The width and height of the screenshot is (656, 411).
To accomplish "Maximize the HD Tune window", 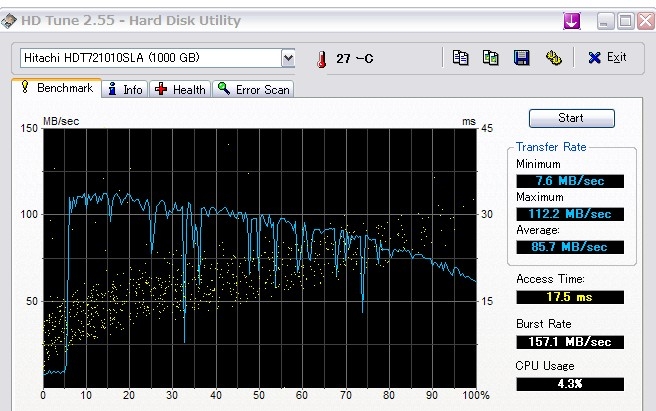I will (626, 21).
